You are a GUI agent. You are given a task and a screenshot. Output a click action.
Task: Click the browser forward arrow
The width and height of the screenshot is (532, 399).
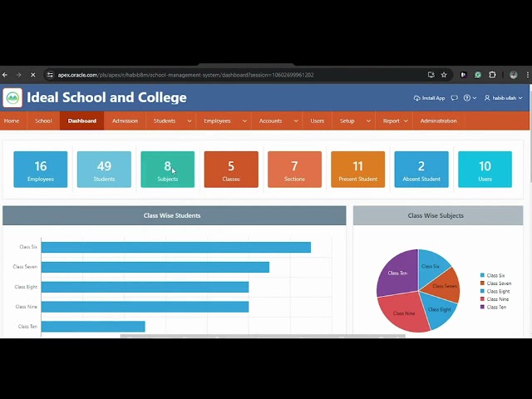coord(18,75)
